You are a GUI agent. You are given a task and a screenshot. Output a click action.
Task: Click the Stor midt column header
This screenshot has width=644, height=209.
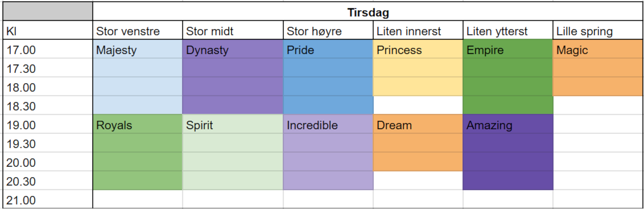coord(233,30)
